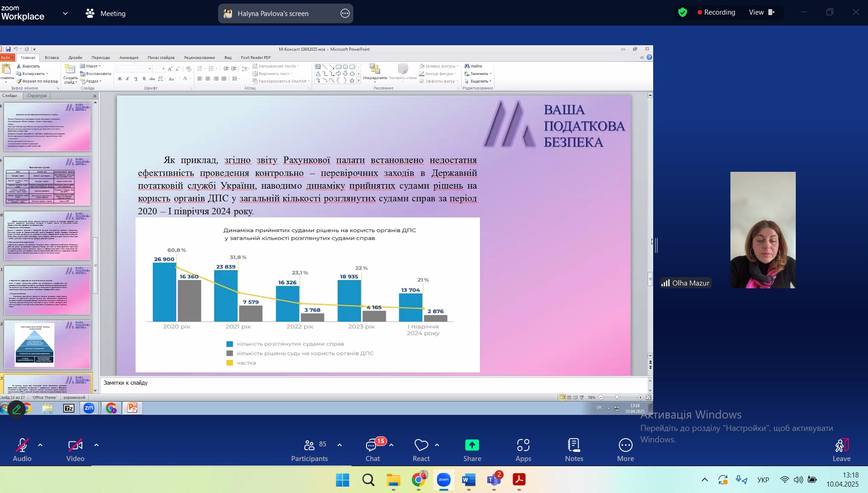Screen dimensions: 868x493
Task: Open Word in the Windows taskbar
Action: point(469,480)
